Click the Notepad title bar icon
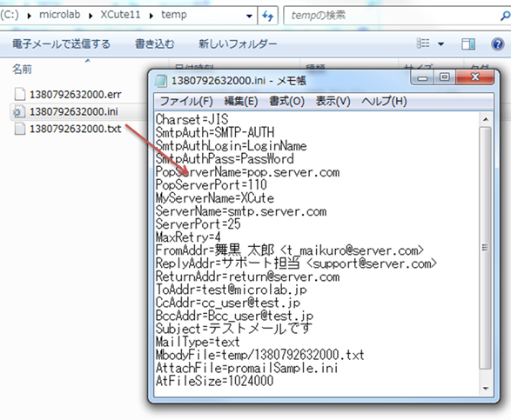Screen dimensions: 511x420 point(161,81)
